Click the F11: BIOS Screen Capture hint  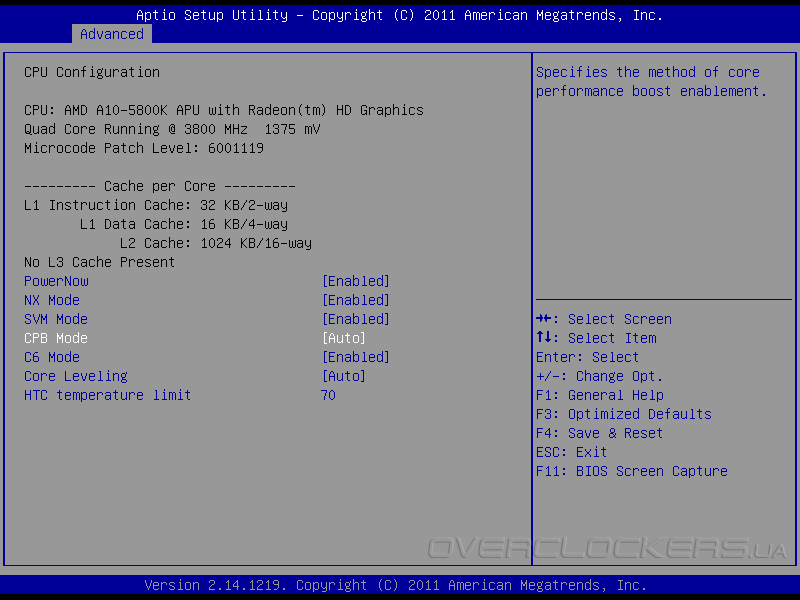pyautogui.click(x=632, y=471)
